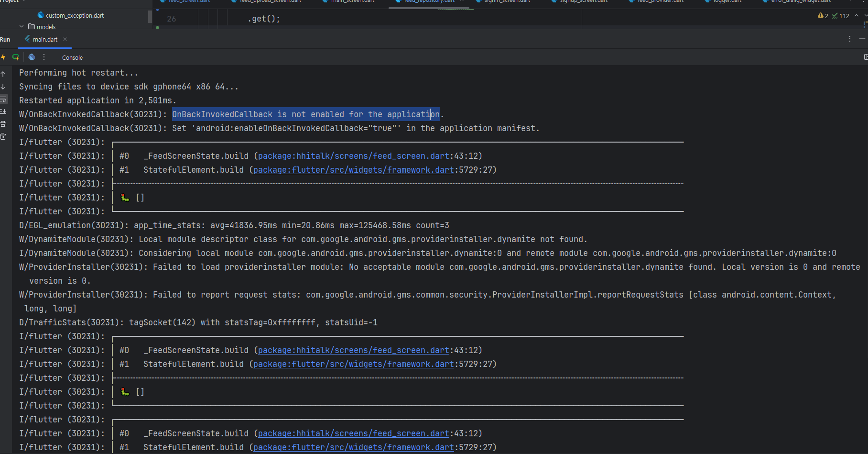Print the console output
Screen dimensions: 868x454
click(x=3, y=124)
